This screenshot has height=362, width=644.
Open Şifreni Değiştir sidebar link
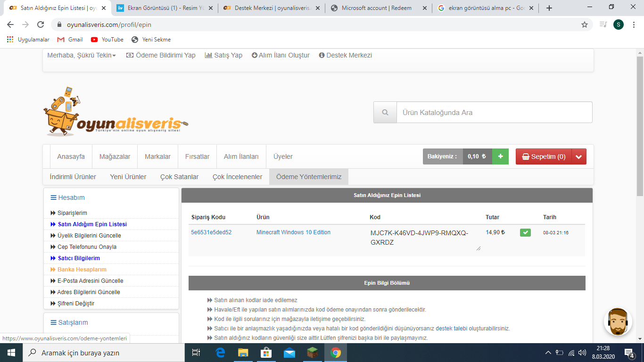(x=76, y=304)
